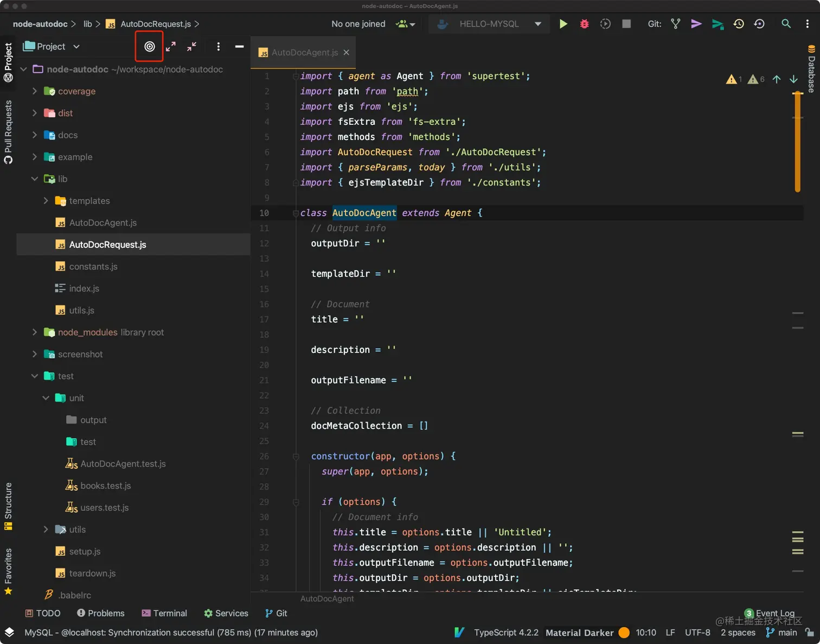The height and width of the screenshot is (644, 820).
Task: Click the purple Git commit arrow icon
Action: tap(696, 24)
